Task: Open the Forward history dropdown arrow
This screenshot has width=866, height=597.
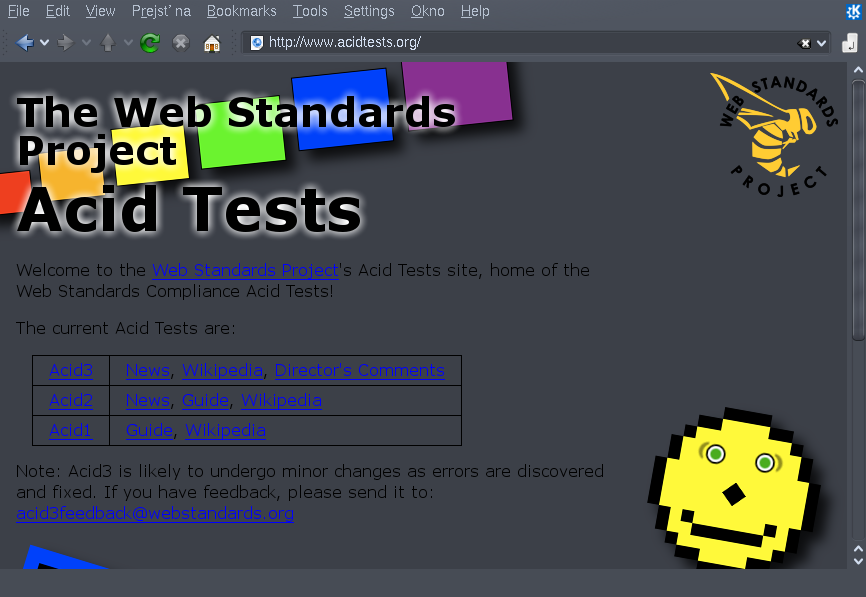Action: [86, 43]
